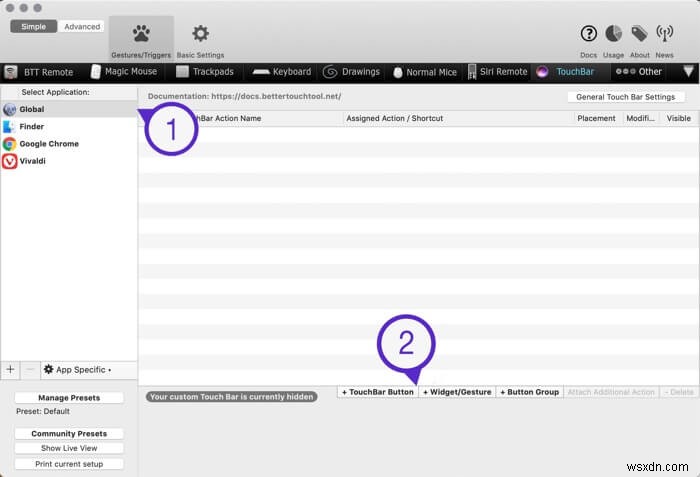The image size is (700, 477).
Task: Select Finder in application list
Action: pyautogui.click(x=69, y=126)
